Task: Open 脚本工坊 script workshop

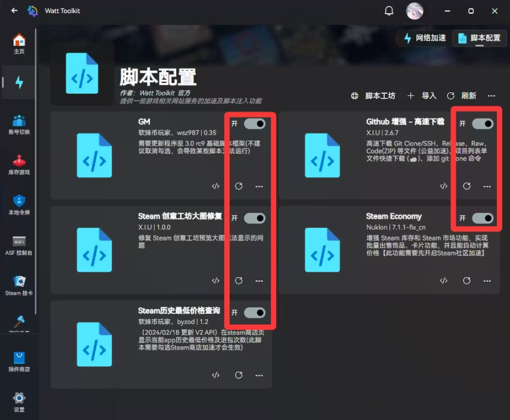Action: point(373,96)
